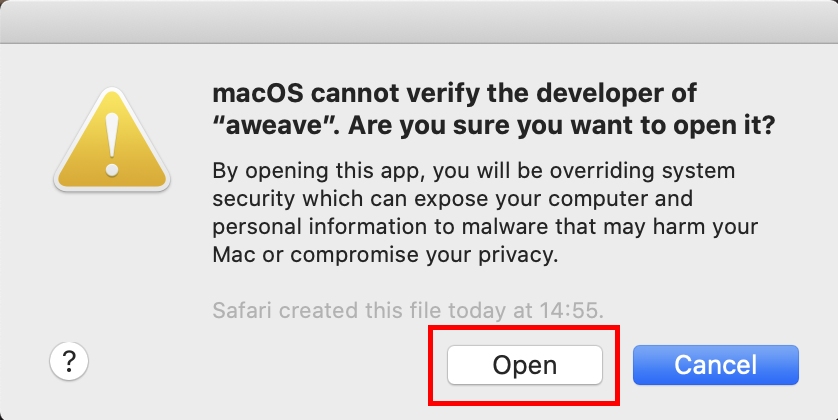Click the exclamation mark inside the triangle

coord(112,144)
